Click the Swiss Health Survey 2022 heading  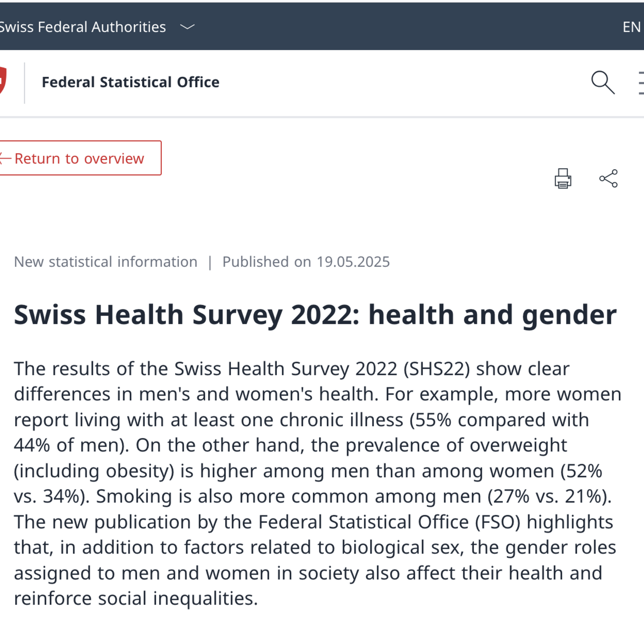pos(315,314)
